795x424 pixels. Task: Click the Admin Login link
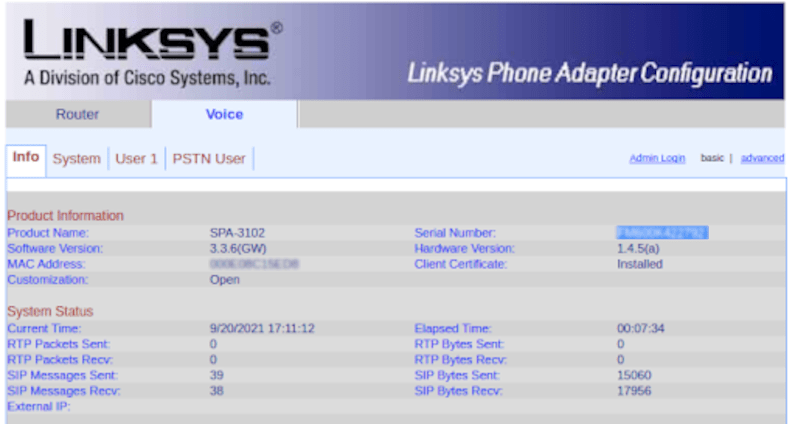[x=657, y=158]
